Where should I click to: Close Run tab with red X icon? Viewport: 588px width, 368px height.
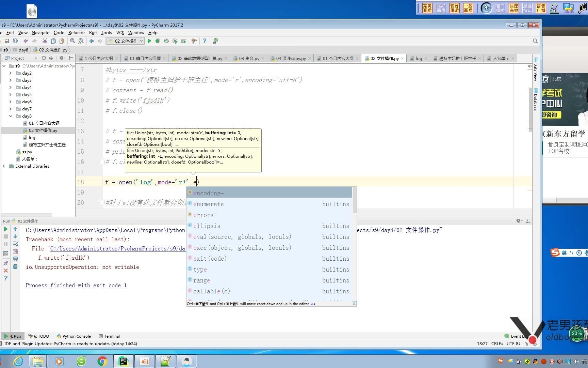[6, 271]
